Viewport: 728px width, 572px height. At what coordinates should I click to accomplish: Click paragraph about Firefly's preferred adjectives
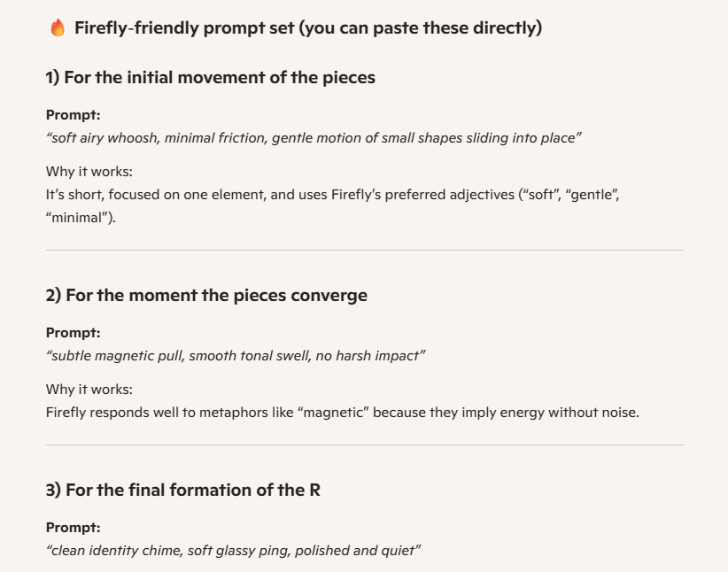point(332,205)
